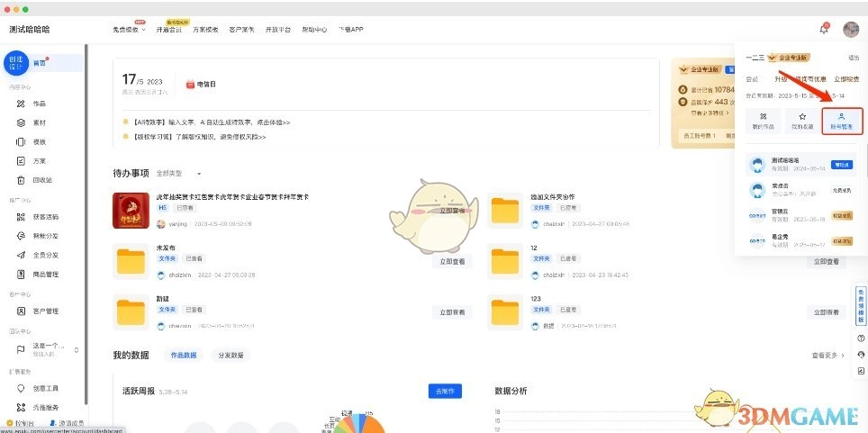Open 客户管理 in the sidebar

(44, 311)
